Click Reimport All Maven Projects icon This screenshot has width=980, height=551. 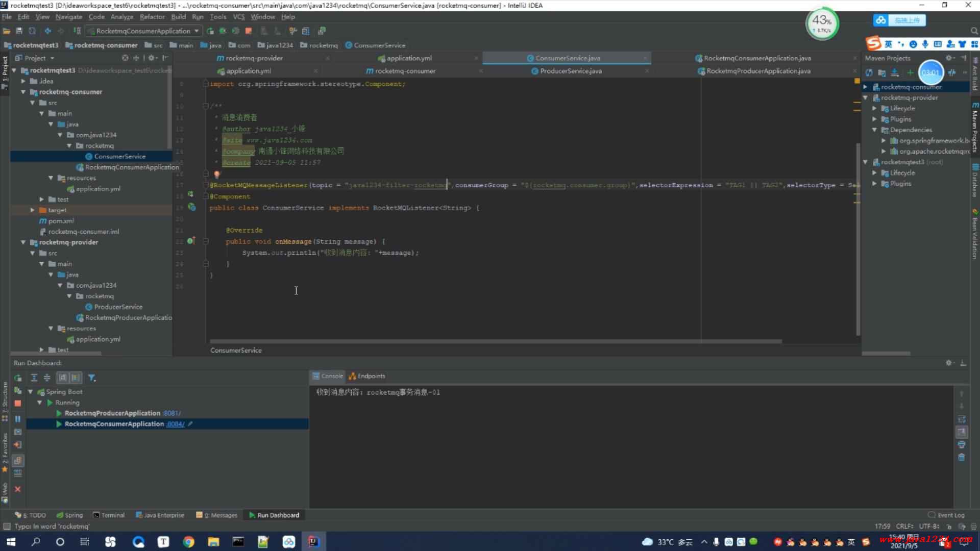[869, 72]
